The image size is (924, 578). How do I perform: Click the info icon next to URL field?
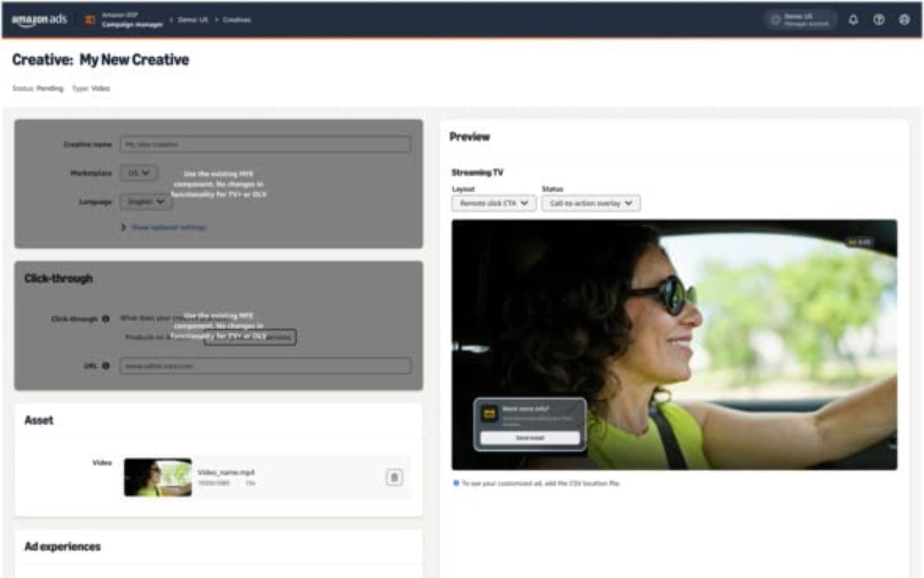[105, 366]
